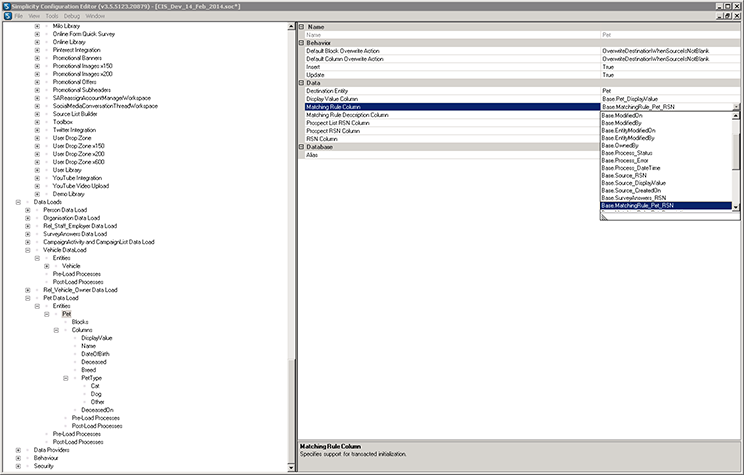This screenshot has width=744, height=475.
Task: Click the Insert property value True
Action: tap(670, 67)
